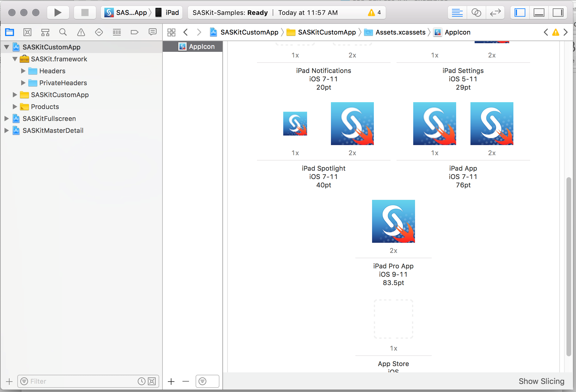576x392 pixels.
Task: Open the Source Control navigator icon
Action: tap(27, 32)
